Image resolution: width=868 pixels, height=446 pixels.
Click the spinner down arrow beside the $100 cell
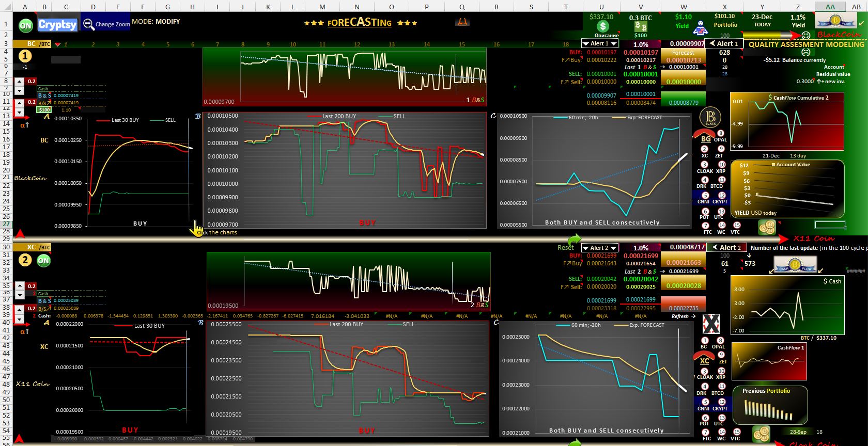click(x=20, y=112)
